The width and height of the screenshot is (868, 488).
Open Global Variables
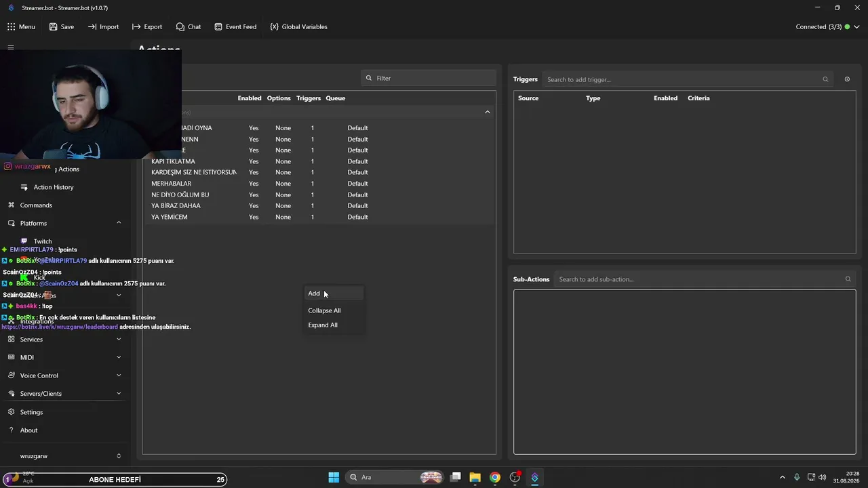[x=298, y=26]
